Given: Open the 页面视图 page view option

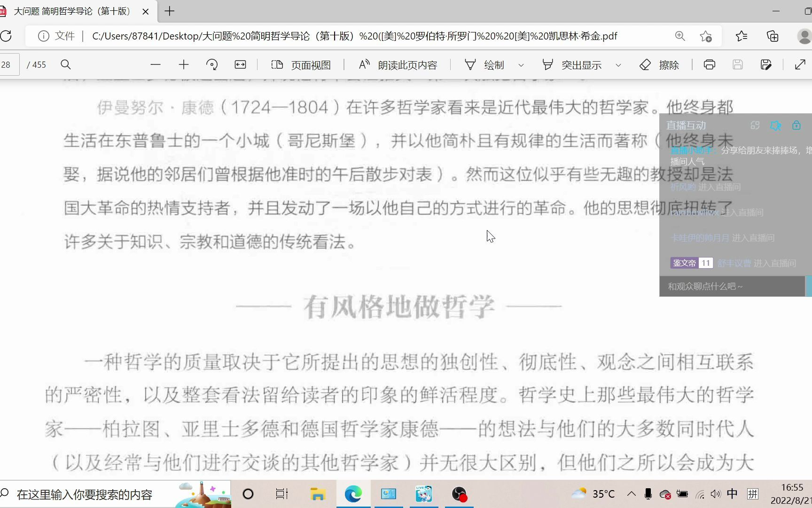Looking at the screenshot, I should tap(301, 65).
